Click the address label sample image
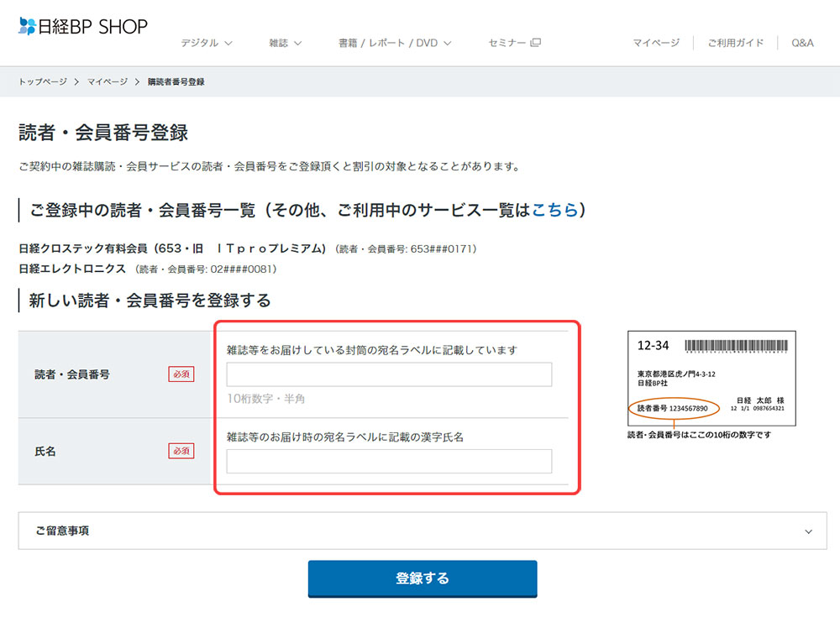 [711, 378]
